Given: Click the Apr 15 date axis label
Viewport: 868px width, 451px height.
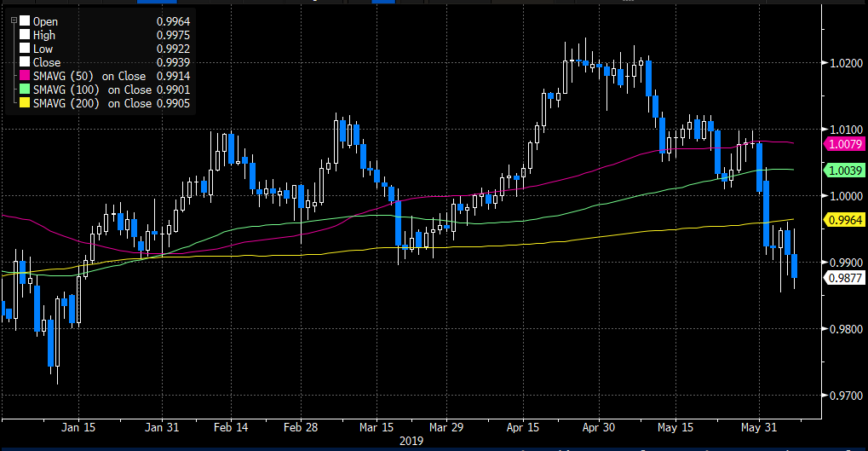Looking at the screenshot, I should tap(522, 428).
